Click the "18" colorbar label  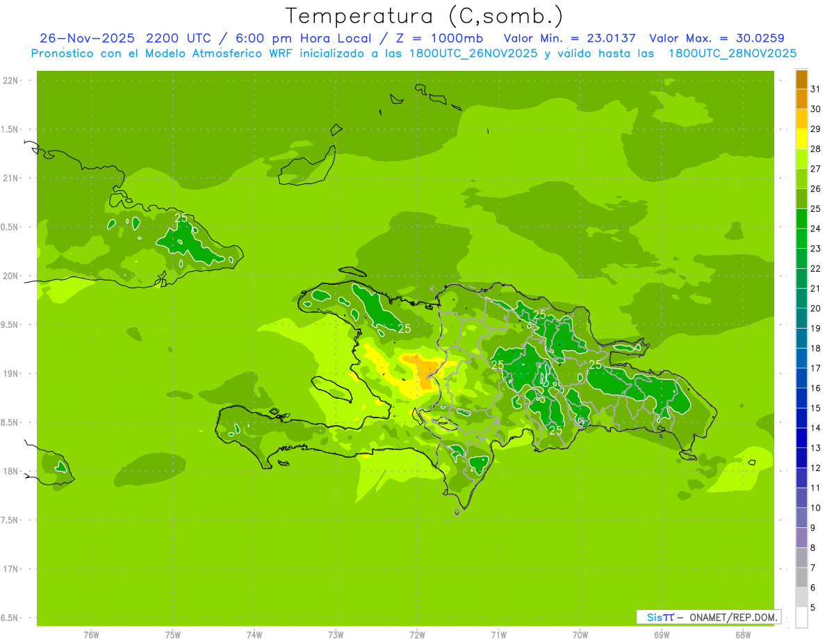[x=816, y=348]
